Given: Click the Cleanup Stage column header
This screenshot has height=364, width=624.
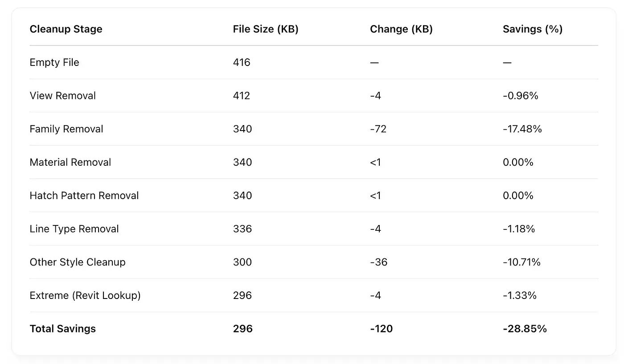Looking at the screenshot, I should tap(66, 29).
